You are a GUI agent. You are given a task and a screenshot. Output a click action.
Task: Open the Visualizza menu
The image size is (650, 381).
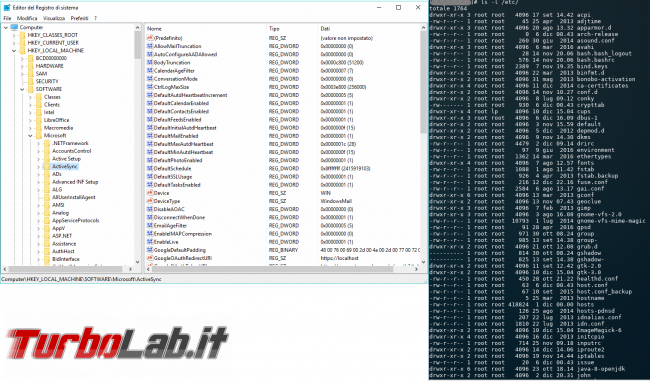(x=54, y=18)
